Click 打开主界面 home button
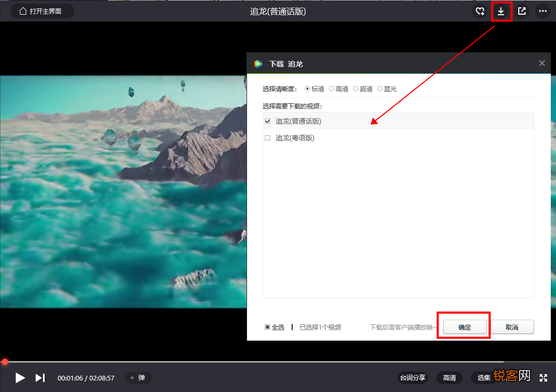The height and width of the screenshot is (392, 556). point(42,12)
